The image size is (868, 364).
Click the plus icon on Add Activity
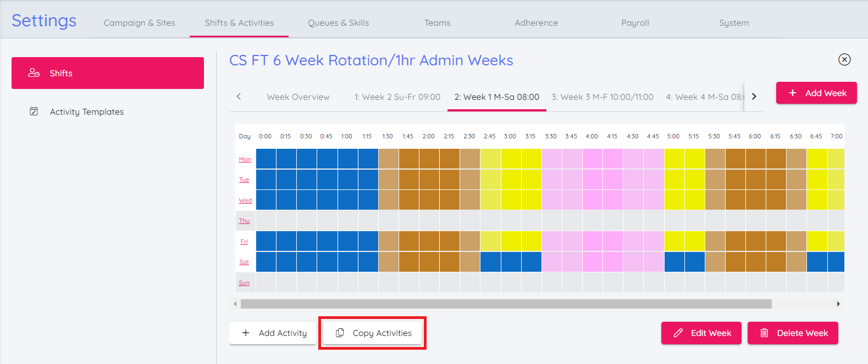coord(246,333)
